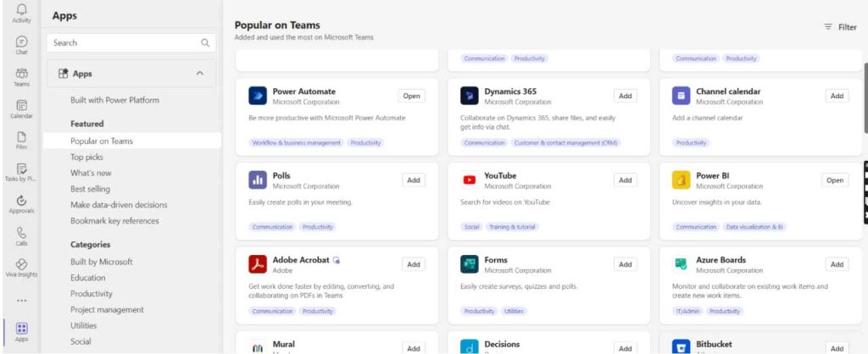Add the YouTube app
This screenshot has width=868, height=354.
coord(625,180)
